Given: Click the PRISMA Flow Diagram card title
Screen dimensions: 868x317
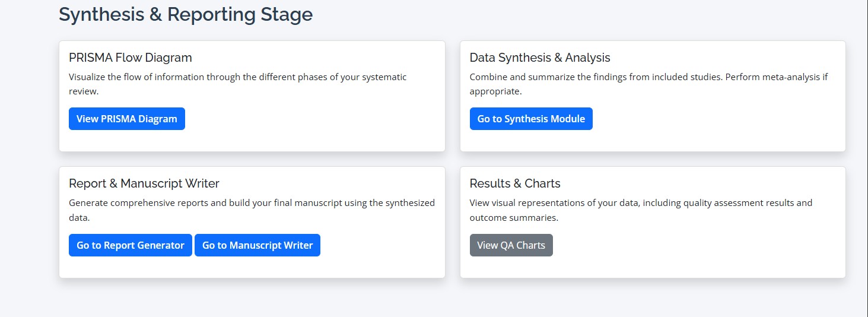Looking at the screenshot, I should (131, 58).
